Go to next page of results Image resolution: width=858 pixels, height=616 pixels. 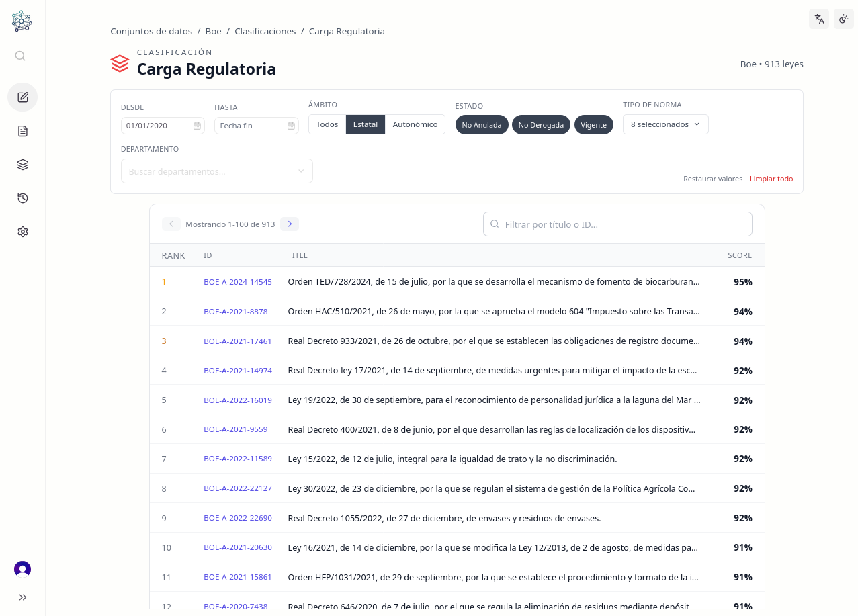pos(290,224)
